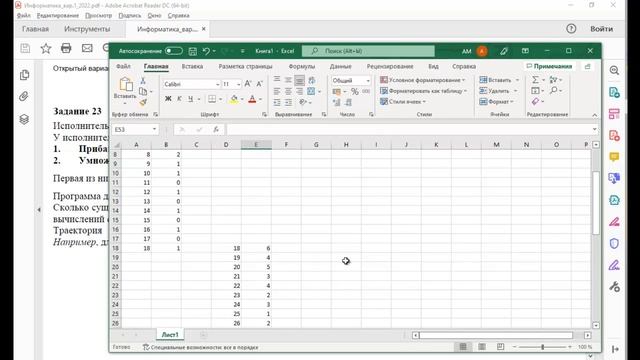Click the cell borders icon
Screen dimensions: 640x360
point(212,99)
